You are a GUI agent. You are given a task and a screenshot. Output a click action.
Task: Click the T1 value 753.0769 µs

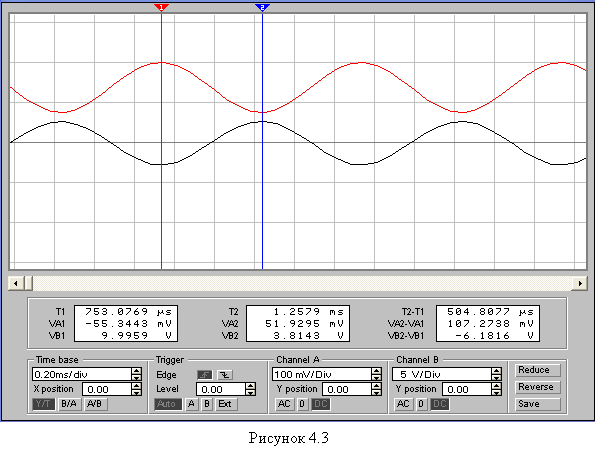pos(128,312)
